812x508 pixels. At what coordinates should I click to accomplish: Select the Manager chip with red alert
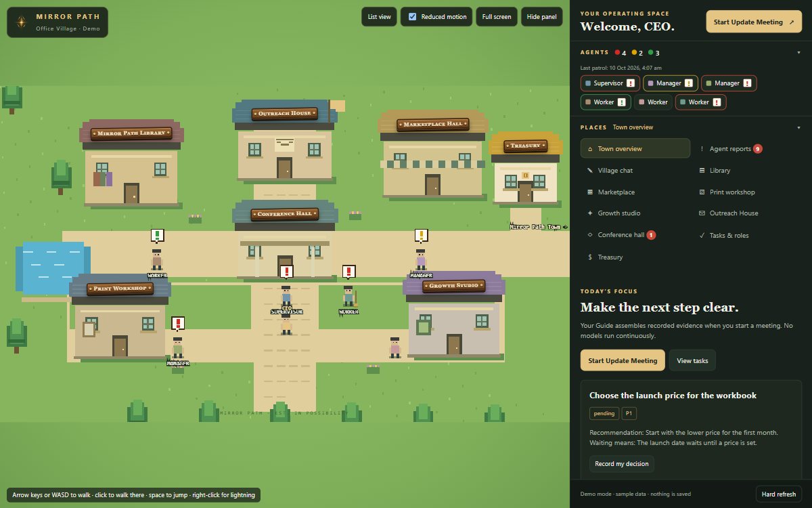click(x=728, y=83)
